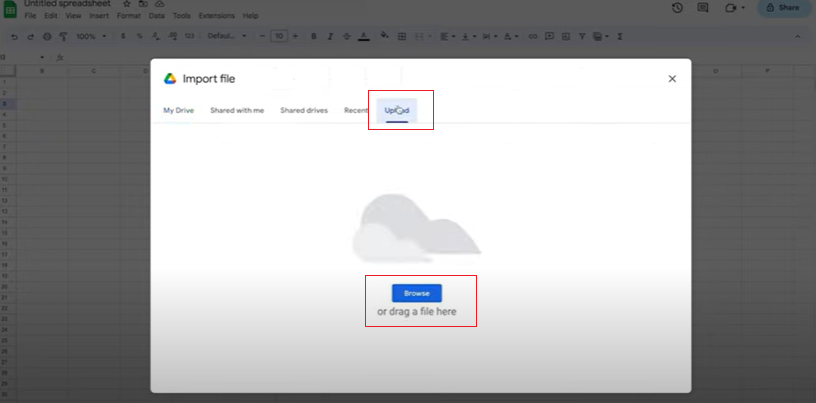Click the Create a filter icon
This screenshot has height=403, width=816.
click(x=582, y=36)
